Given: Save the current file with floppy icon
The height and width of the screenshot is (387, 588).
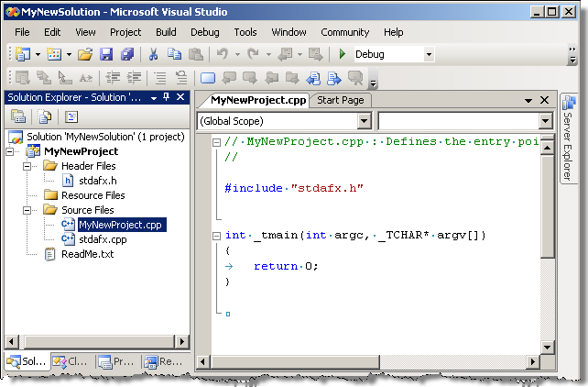Looking at the screenshot, I should [106, 54].
